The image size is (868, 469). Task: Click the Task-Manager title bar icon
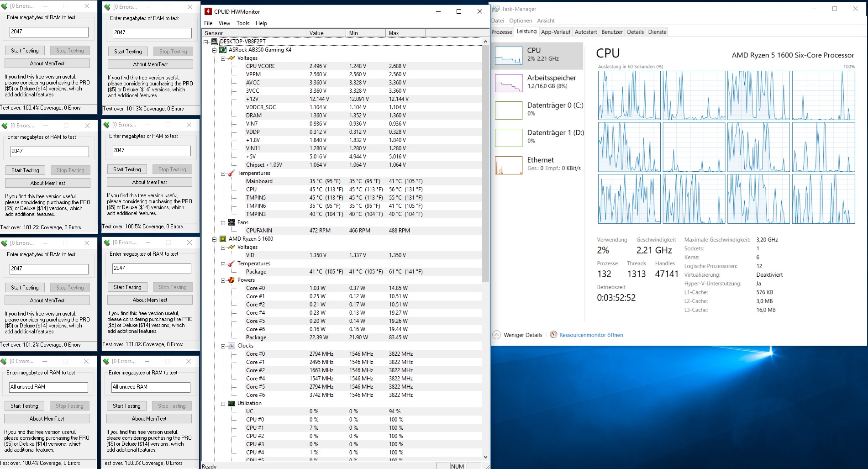click(496, 9)
